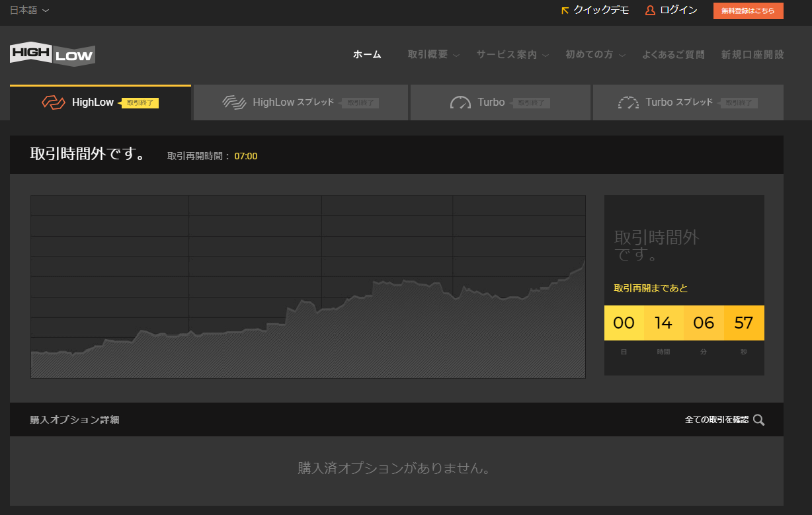Click the Turbo gauge icon

pos(460,102)
